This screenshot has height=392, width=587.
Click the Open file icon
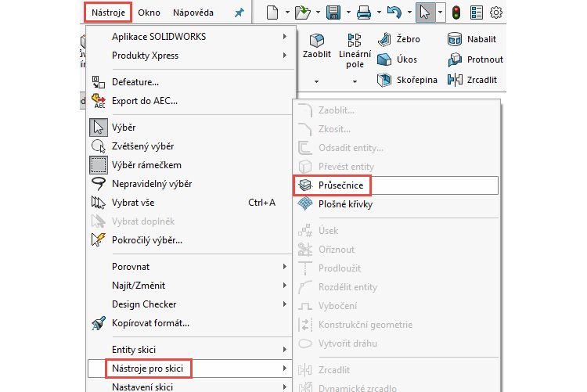click(302, 13)
